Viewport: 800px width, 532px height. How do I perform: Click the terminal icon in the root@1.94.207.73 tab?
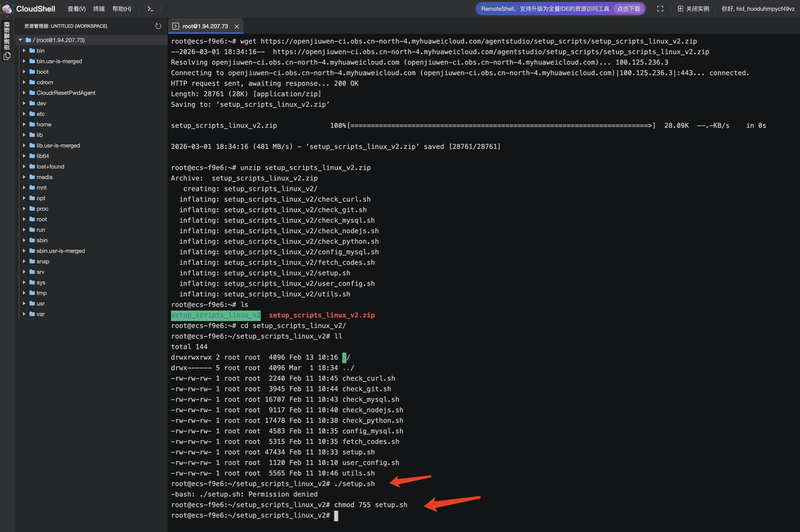(x=176, y=26)
